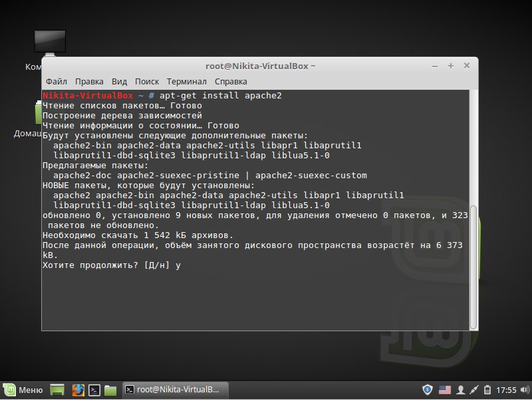Click the show desktop icon in panel
The image size is (532, 401).
(57, 390)
